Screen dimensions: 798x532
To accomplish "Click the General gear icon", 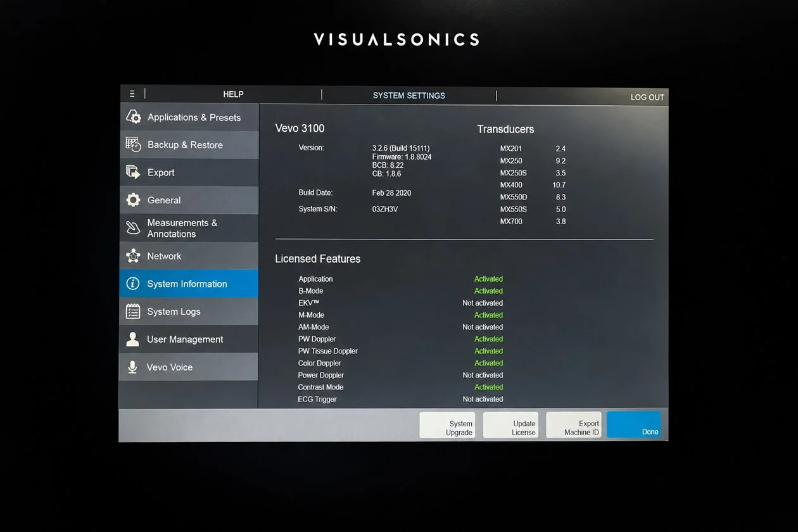I will [133, 200].
